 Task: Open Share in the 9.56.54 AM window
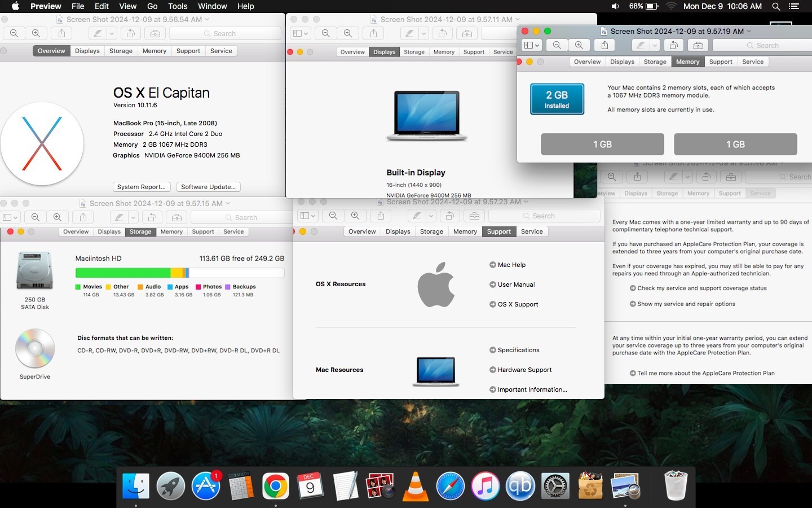pyautogui.click(x=62, y=34)
